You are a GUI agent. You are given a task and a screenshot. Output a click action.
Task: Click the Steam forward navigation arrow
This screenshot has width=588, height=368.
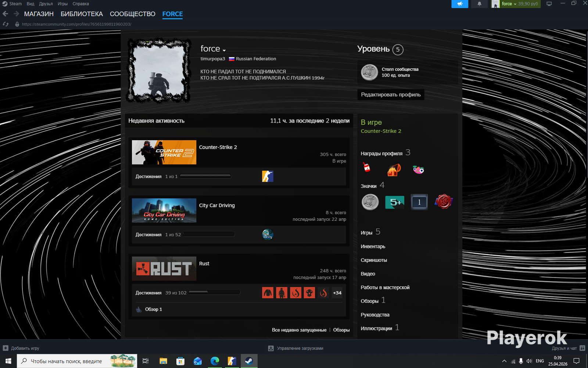coord(16,14)
